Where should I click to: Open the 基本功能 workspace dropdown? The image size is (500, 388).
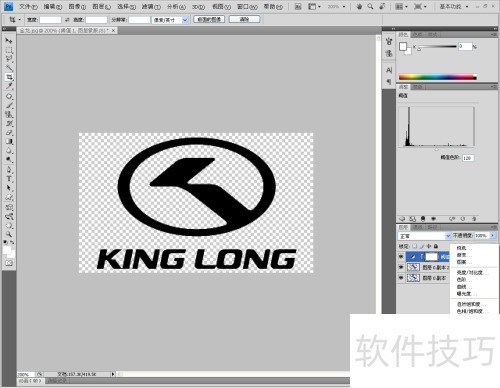tap(454, 6)
